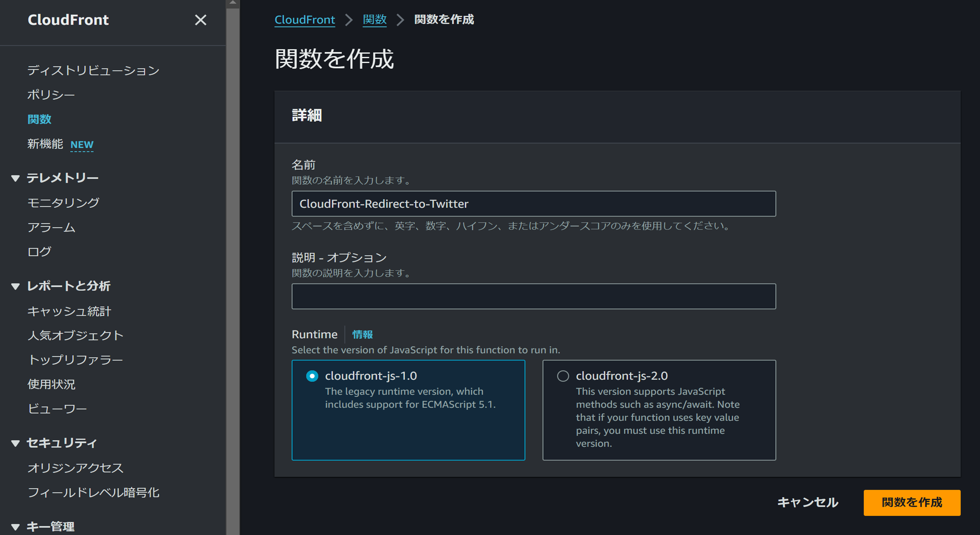
Task: Click the キャンセル button
Action: pos(807,503)
